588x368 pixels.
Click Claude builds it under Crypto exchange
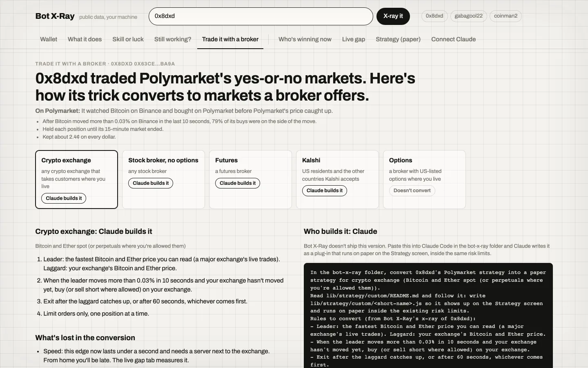pyautogui.click(x=64, y=198)
